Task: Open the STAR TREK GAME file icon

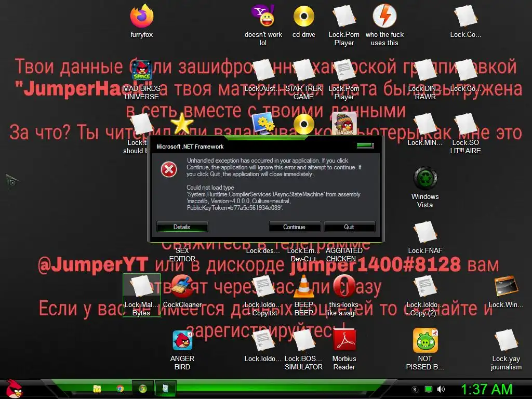Action: click(303, 70)
